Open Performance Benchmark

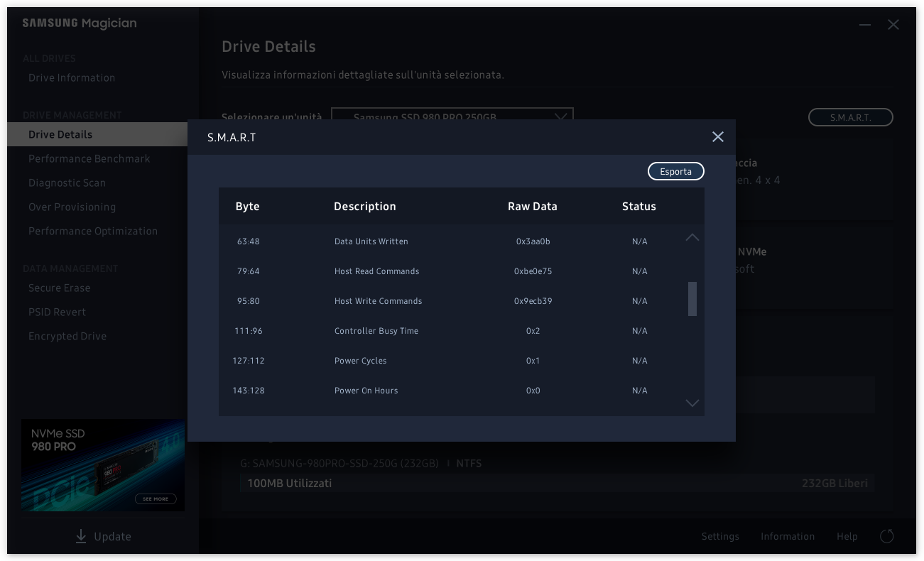coord(89,159)
